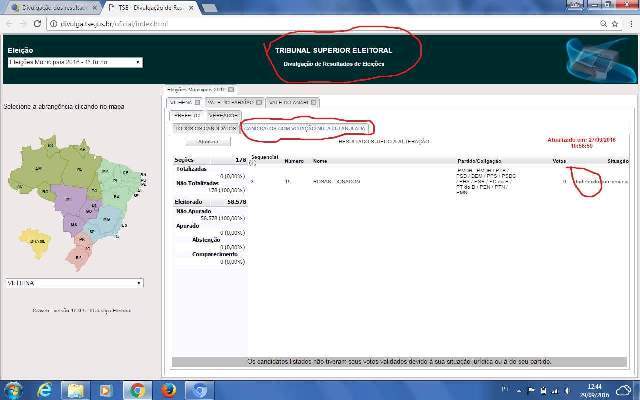Select the yellow Exterior map on left

[35, 242]
